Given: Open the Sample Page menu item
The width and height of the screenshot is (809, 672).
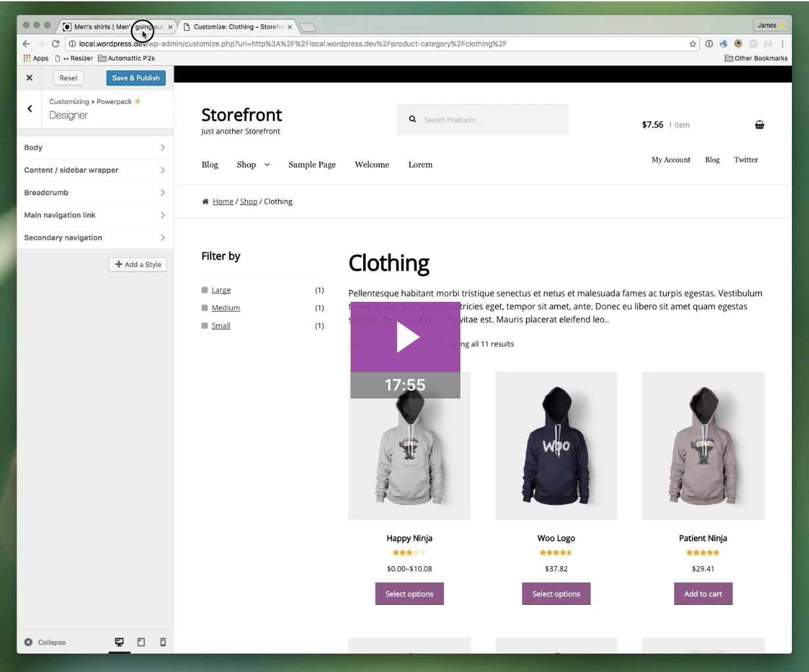Looking at the screenshot, I should (x=312, y=165).
